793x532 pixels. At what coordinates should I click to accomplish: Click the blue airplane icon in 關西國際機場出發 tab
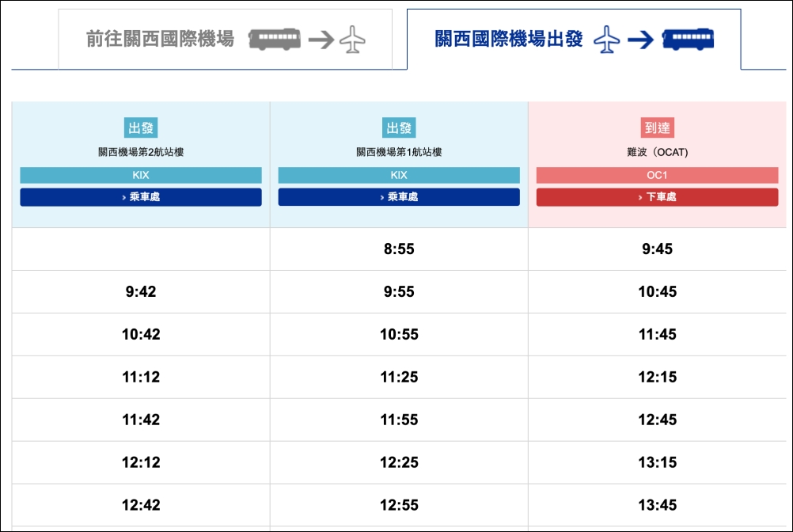[x=606, y=40]
